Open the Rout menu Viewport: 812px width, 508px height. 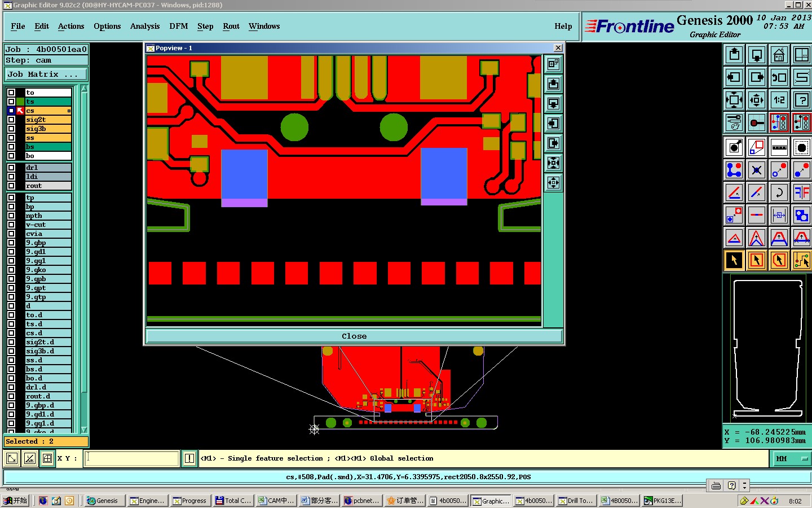(231, 26)
